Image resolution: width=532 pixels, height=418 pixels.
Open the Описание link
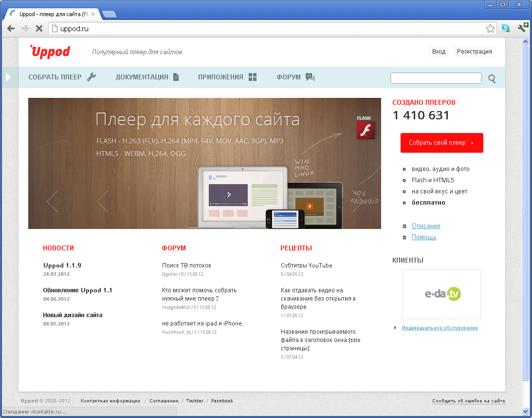pos(426,226)
